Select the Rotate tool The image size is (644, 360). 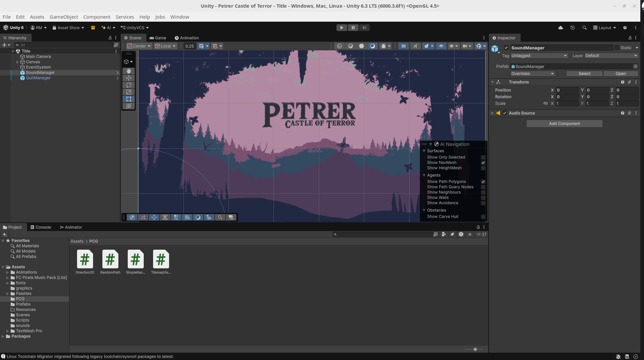point(129,85)
